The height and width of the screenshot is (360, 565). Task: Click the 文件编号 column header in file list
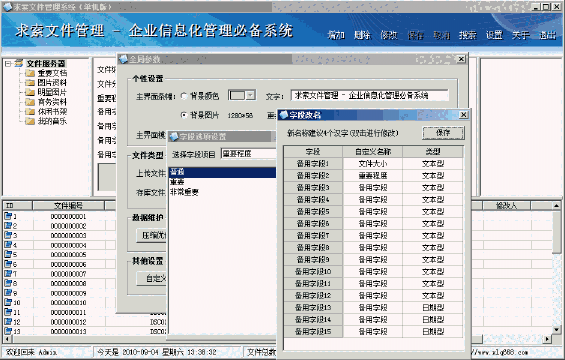point(68,206)
